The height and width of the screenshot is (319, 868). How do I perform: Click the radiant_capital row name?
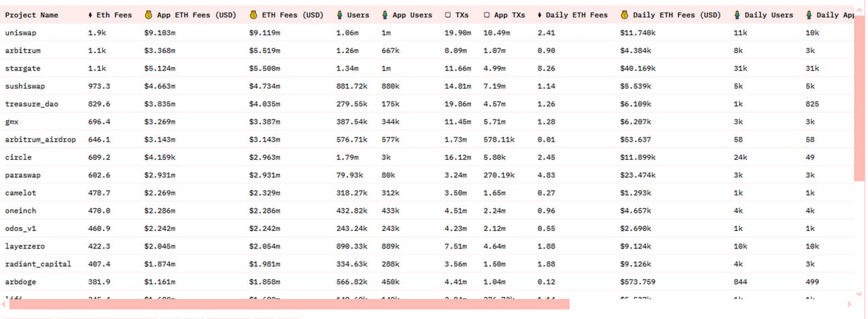click(x=38, y=264)
